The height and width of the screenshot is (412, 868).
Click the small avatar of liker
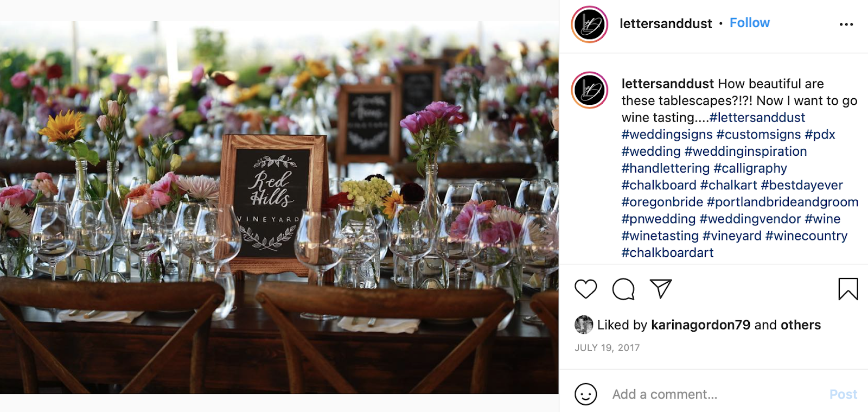pos(584,325)
